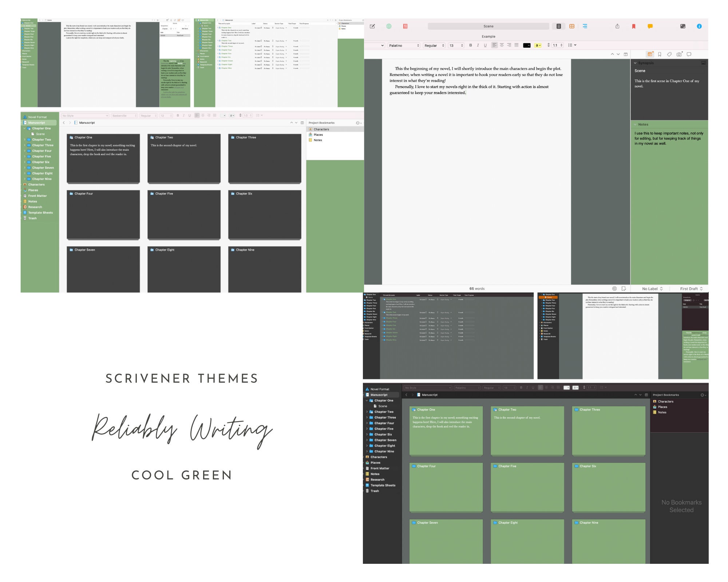
Task: Open the black text color swatch
Action: (x=527, y=45)
